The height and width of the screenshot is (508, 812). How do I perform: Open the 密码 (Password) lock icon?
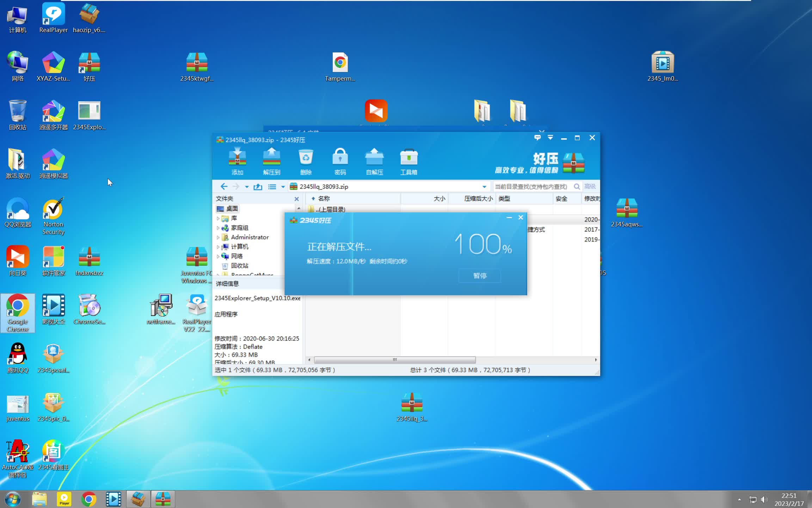click(340, 161)
